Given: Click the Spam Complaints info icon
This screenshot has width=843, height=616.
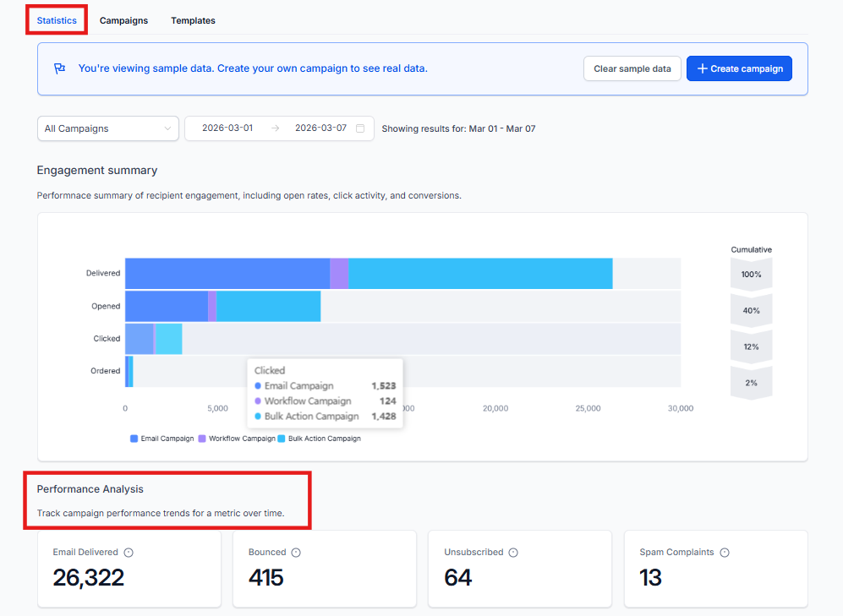Looking at the screenshot, I should click(x=725, y=553).
